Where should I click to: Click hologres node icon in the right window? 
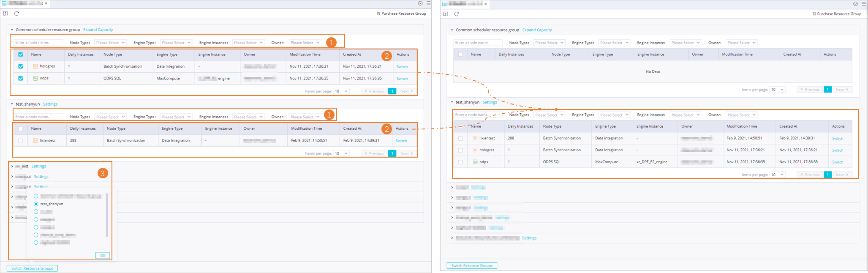click(475, 150)
